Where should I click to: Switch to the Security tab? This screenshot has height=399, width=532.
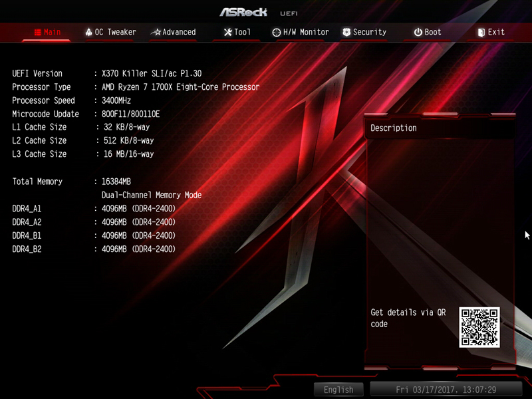point(364,32)
